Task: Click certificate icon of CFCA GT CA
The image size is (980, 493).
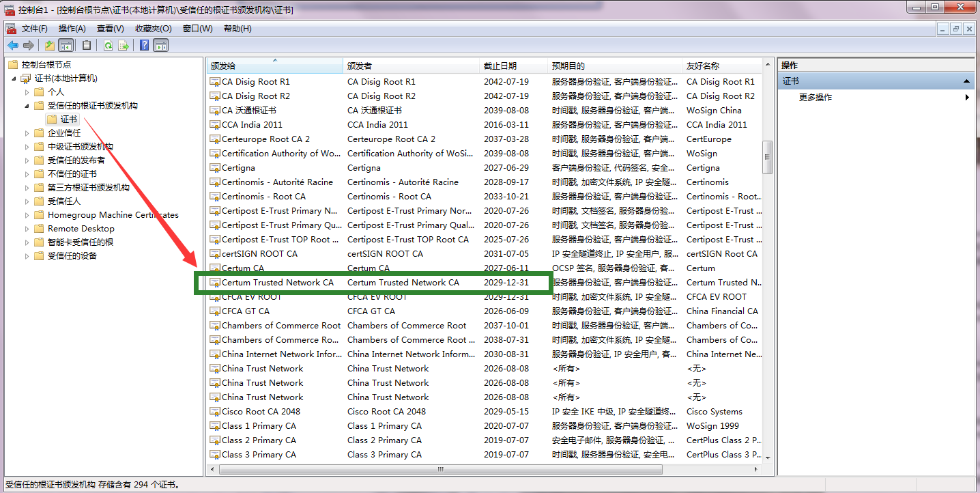Action: [215, 311]
